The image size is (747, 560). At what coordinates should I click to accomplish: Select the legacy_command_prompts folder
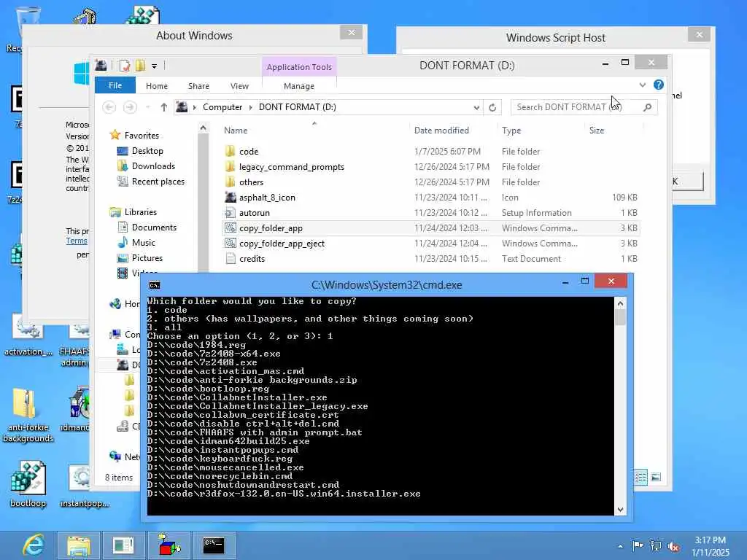(x=431, y=167)
